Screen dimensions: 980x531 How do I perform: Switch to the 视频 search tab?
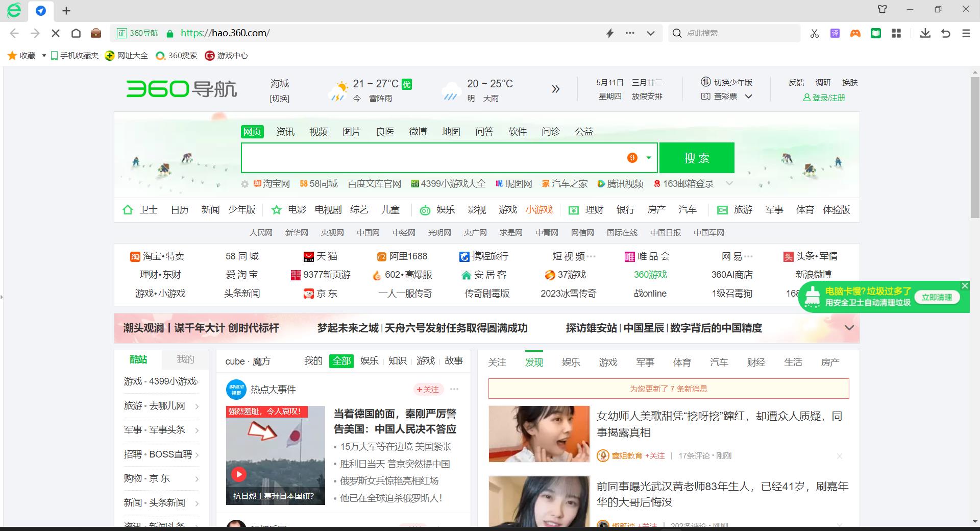pos(318,131)
